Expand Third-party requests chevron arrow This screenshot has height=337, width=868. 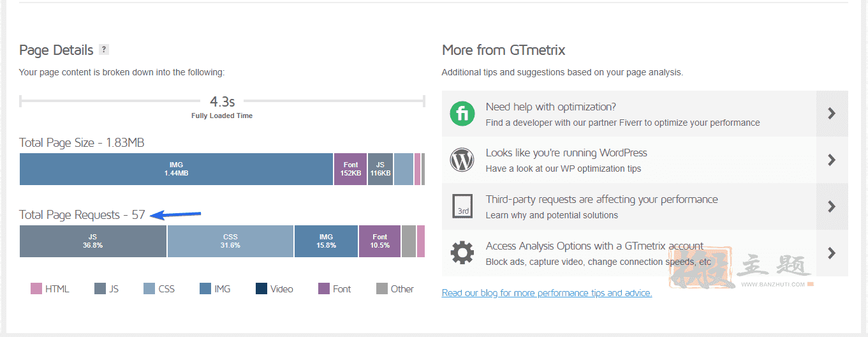(x=832, y=207)
